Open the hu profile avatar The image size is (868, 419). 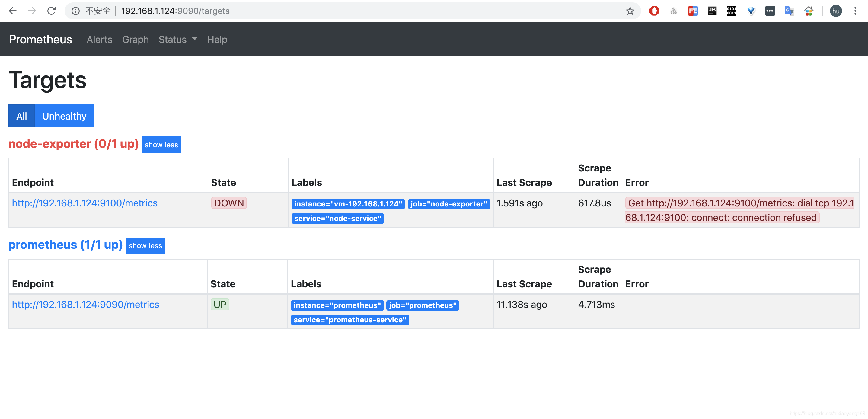point(836,11)
